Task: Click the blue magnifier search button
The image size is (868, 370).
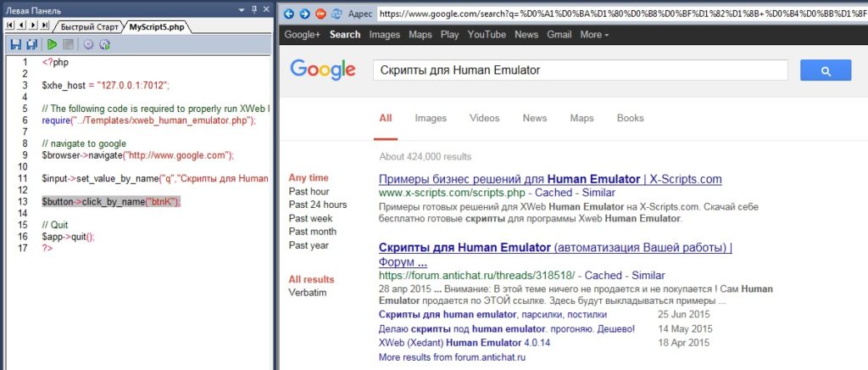Action: coord(826,70)
